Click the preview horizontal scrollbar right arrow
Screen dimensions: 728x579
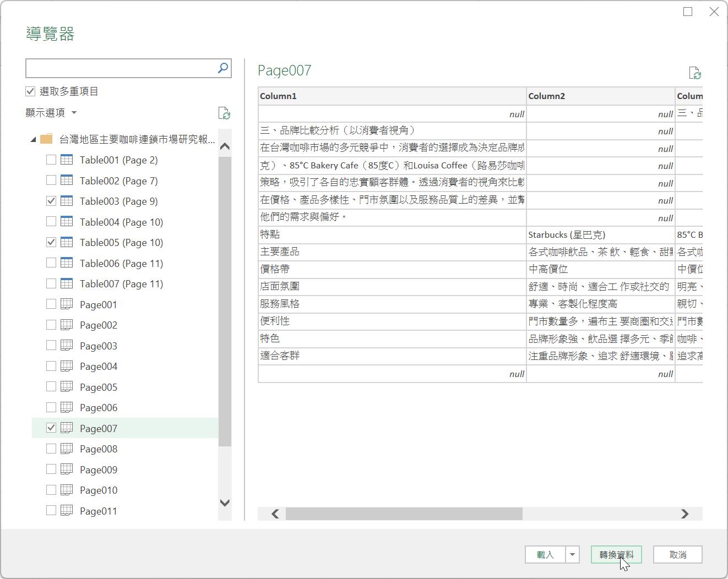point(684,514)
